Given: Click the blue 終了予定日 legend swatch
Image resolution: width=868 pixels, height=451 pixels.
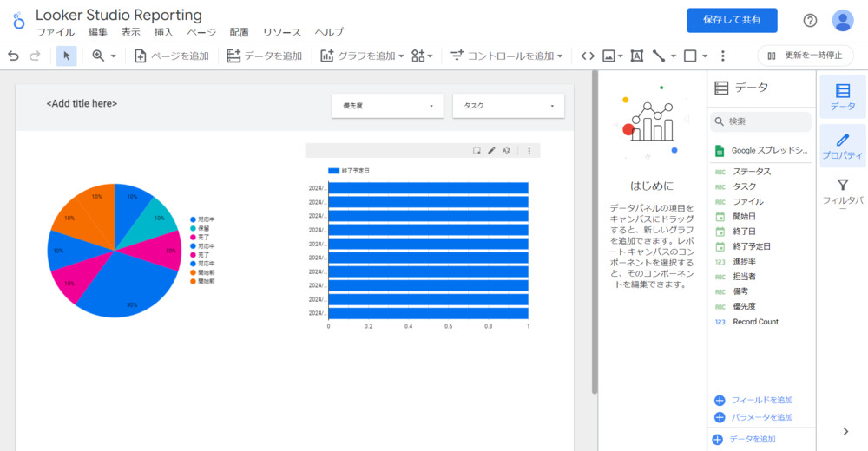Looking at the screenshot, I should pyautogui.click(x=333, y=172).
